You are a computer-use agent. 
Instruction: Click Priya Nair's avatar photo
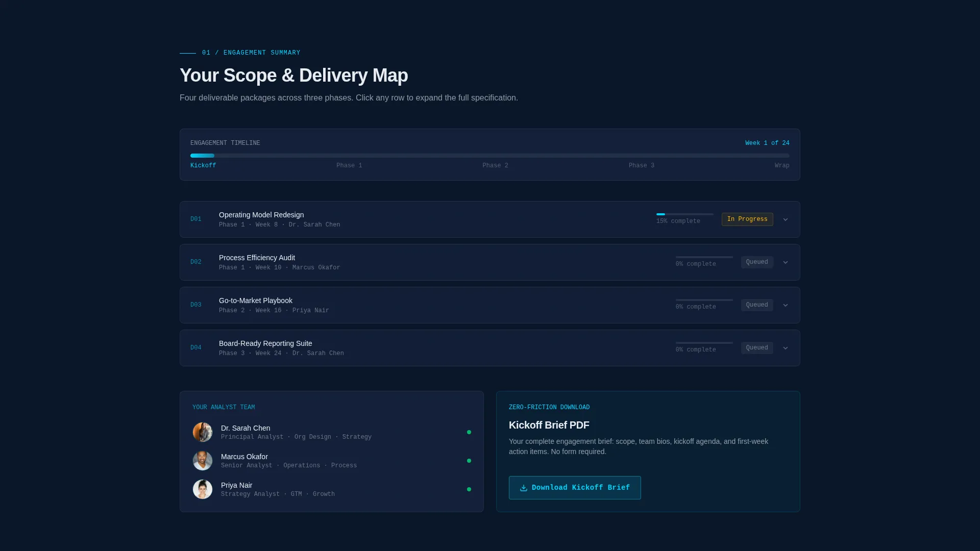(203, 489)
